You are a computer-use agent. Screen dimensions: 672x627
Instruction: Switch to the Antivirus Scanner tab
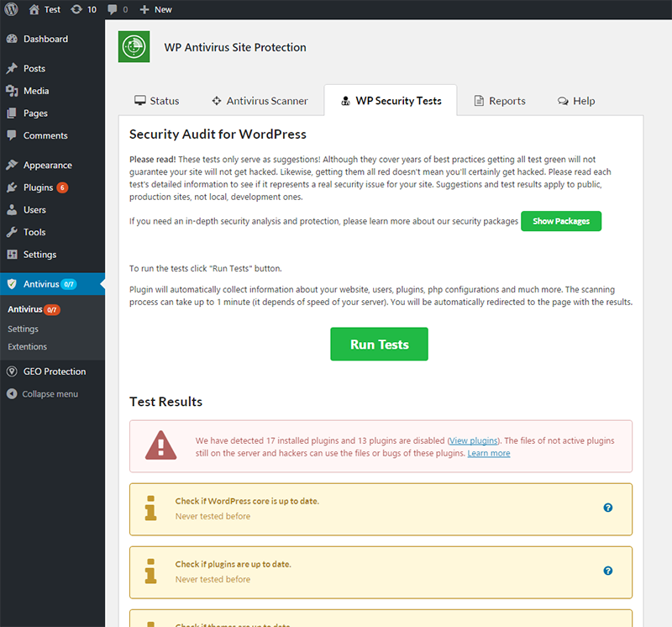[260, 101]
